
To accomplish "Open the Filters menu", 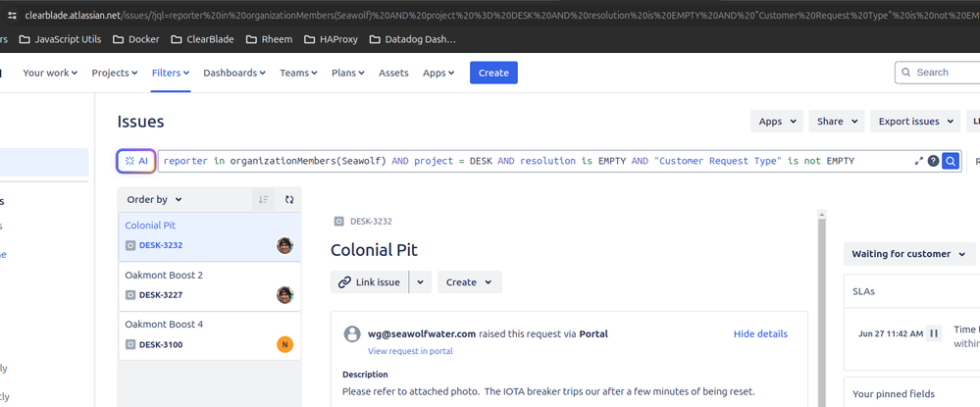I will point(171,74).
